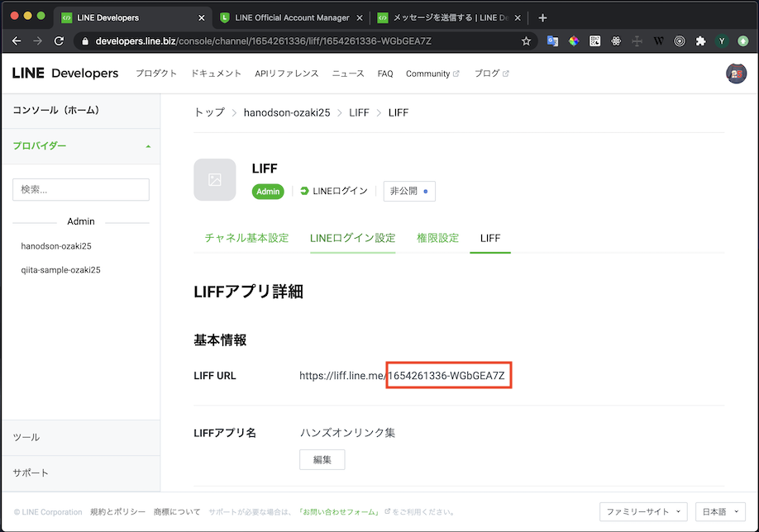Click the 非公開 status button
Image resolution: width=759 pixels, height=532 pixels.
point(409,191)
